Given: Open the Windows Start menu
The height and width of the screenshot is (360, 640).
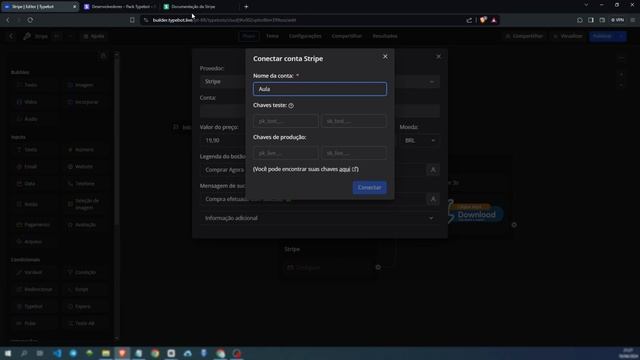Looking at the screenshot, I should (x=8, y=353).
